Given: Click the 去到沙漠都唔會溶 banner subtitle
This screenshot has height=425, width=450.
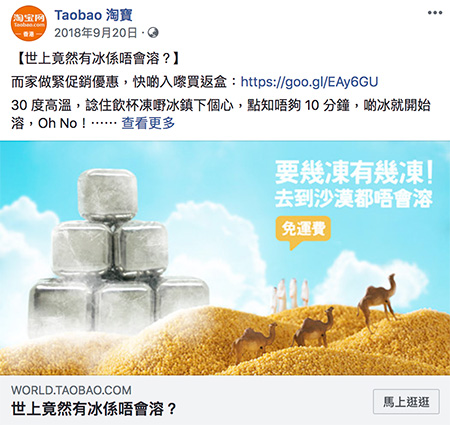Looking at the screenshot, I should [354, 199].
